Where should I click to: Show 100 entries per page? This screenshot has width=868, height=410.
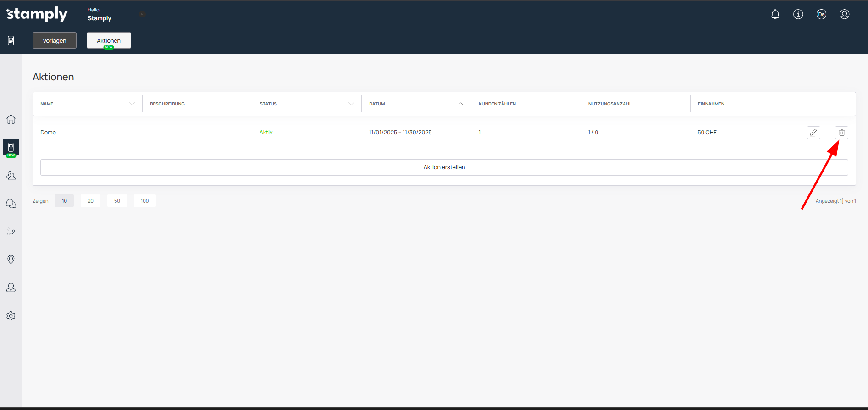tap(144, 201)
